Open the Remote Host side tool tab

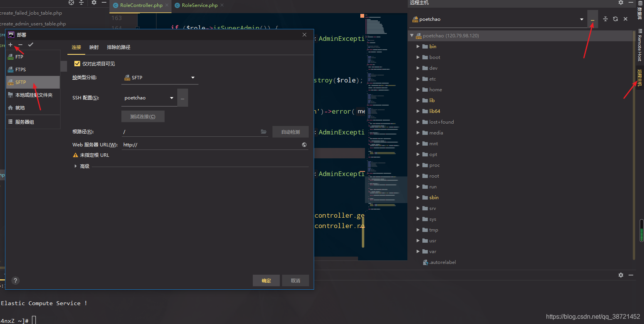(640, 45)
